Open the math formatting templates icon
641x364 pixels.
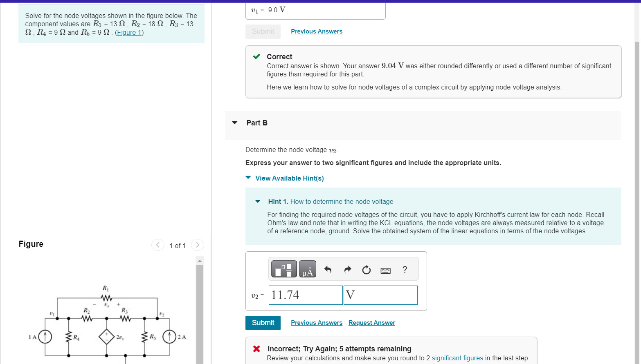(283, 269)
